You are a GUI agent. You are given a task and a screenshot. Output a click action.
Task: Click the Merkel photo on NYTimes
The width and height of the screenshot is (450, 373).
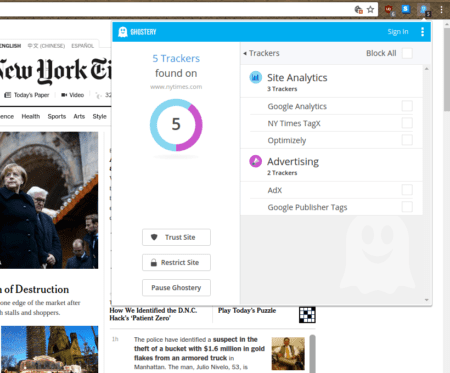[x=49, y=200]
